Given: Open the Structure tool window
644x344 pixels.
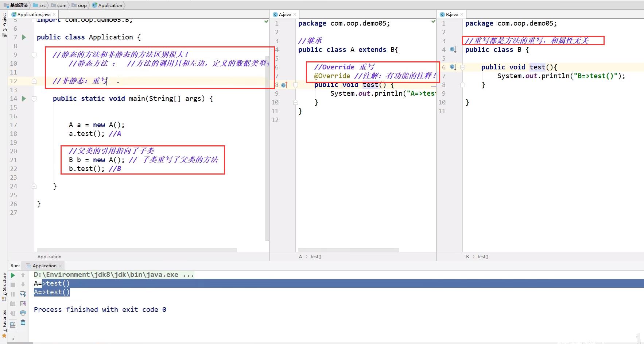Looking at the screenshot, I should [x=4, y=287].
